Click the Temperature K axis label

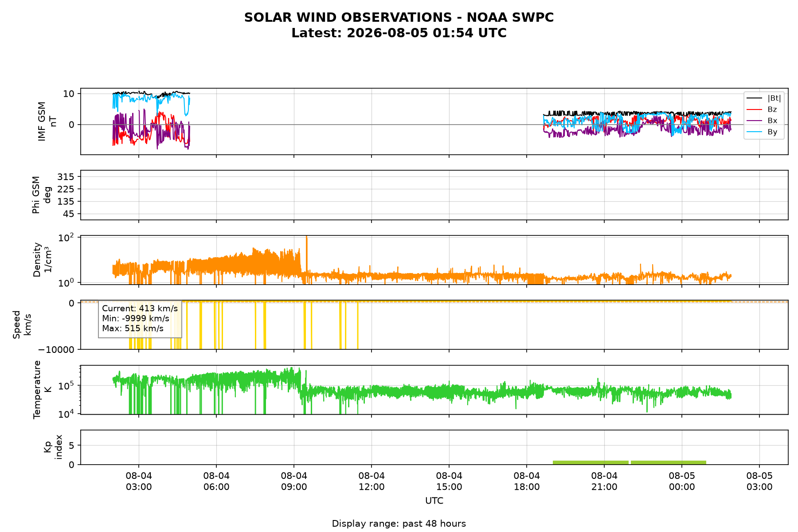click(x=42, y=390)
